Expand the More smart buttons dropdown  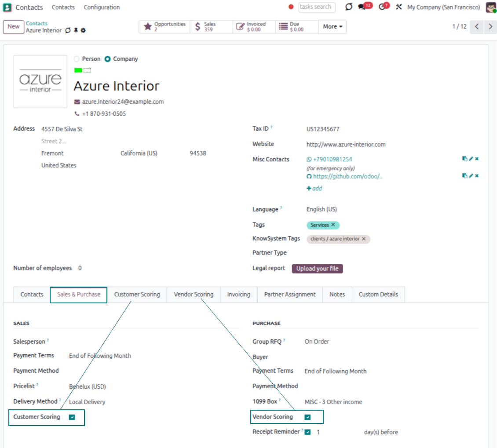click(333, 27)
